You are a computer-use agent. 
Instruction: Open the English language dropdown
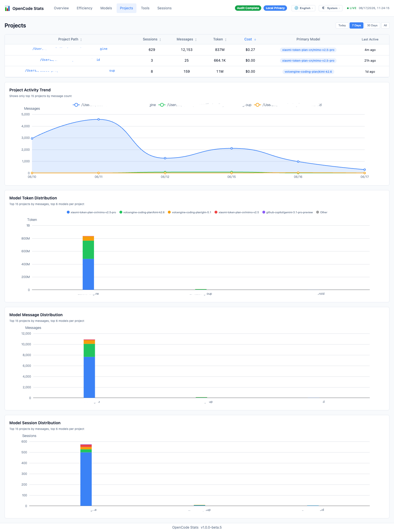(x=303, y=8)
